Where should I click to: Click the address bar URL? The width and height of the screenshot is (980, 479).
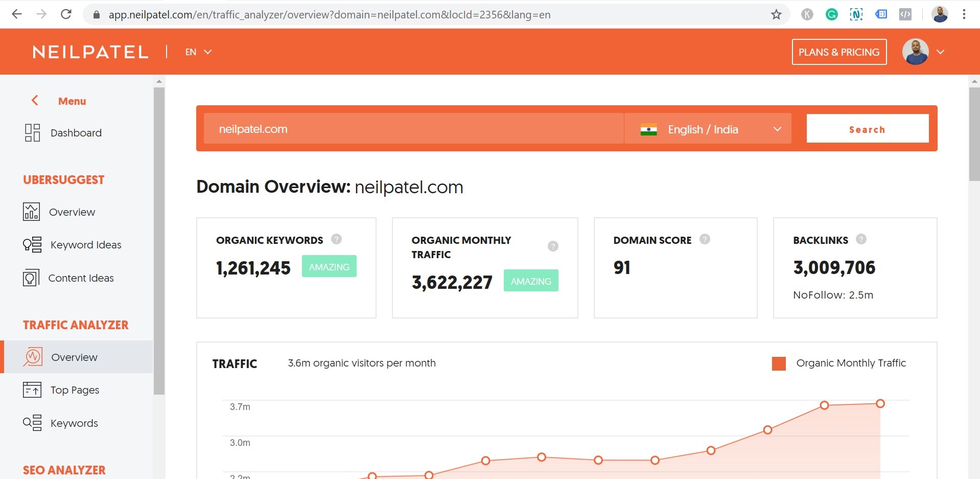(330, 15)
